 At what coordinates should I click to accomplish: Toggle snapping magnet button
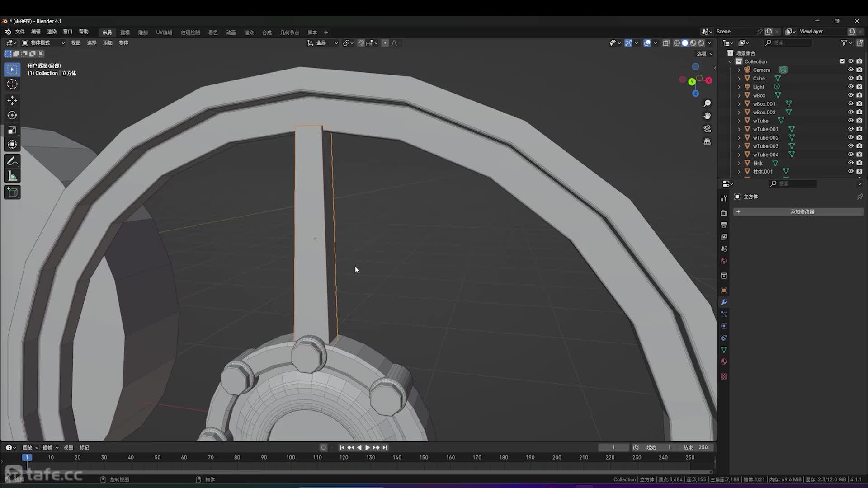(x=361, y=43)
